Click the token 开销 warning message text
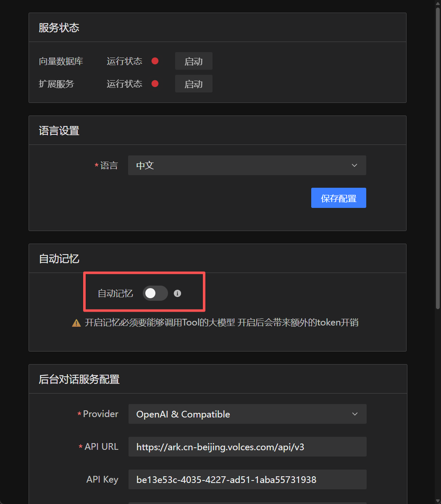The image size is (441, 504). click(221, 323)
